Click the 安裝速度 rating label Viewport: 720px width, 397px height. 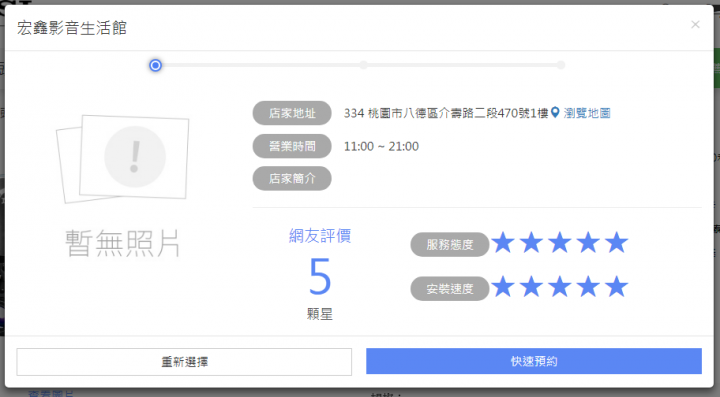pyautogui.click(x=450, y=289)
